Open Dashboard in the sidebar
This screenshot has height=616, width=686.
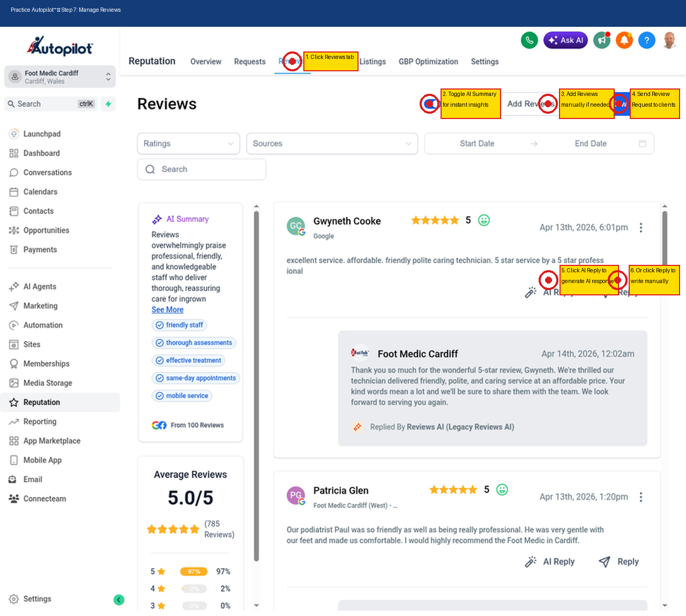41,153
